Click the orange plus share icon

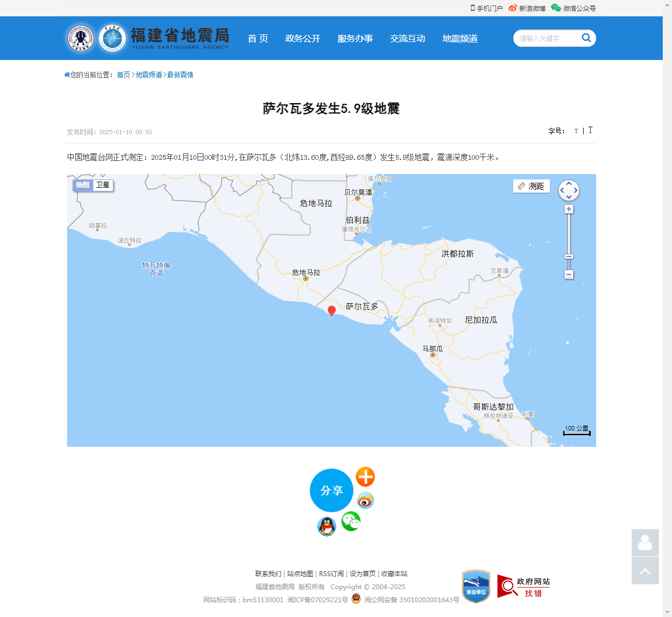tap(365, 477)
